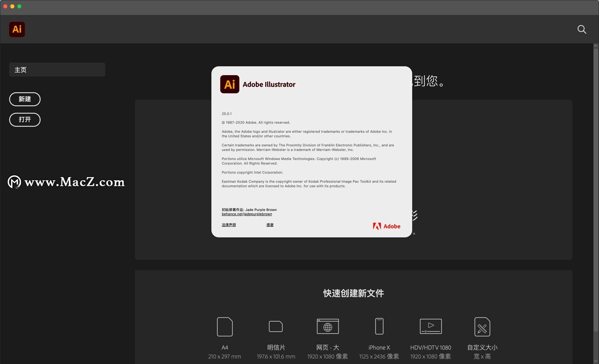Click the 1987-2020 Adobe copyright line
This screenshot has height=364, width=599.
pos(256,123)
